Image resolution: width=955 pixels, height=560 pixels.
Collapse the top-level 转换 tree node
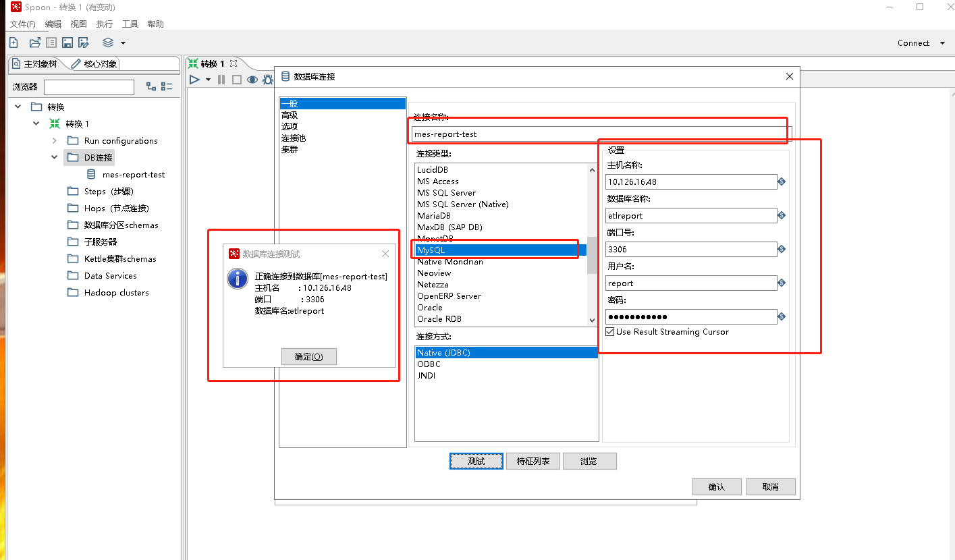coord(18,107)
